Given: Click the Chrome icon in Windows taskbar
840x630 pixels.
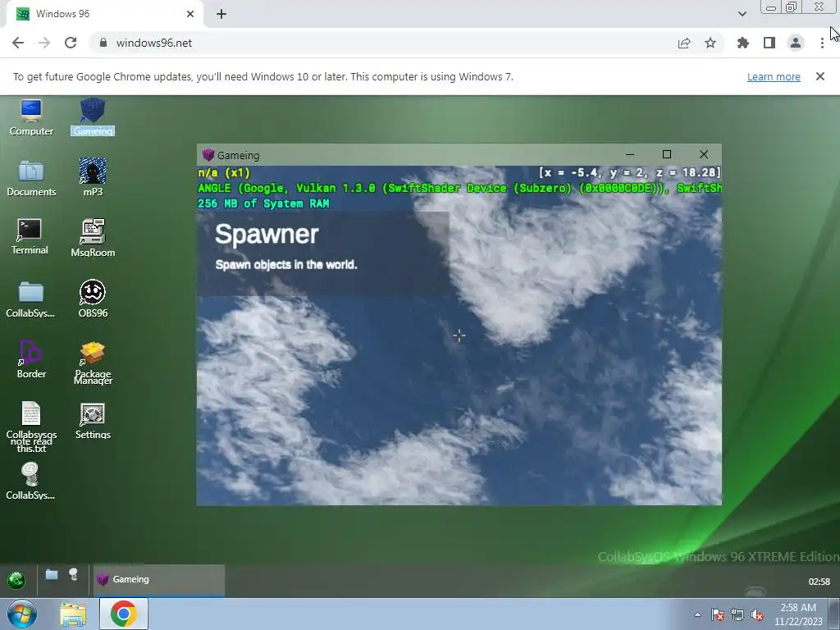Looking at the screenshot, I should pyautogui.click(x=123, y=614).
